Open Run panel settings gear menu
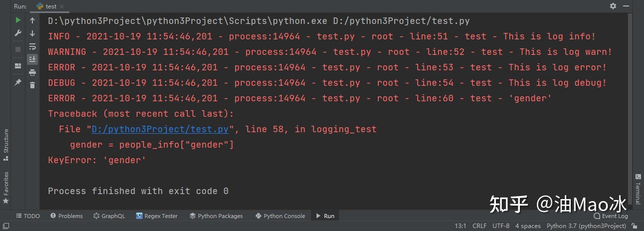Viewport: 644px width, 231px height. point(613,6)
